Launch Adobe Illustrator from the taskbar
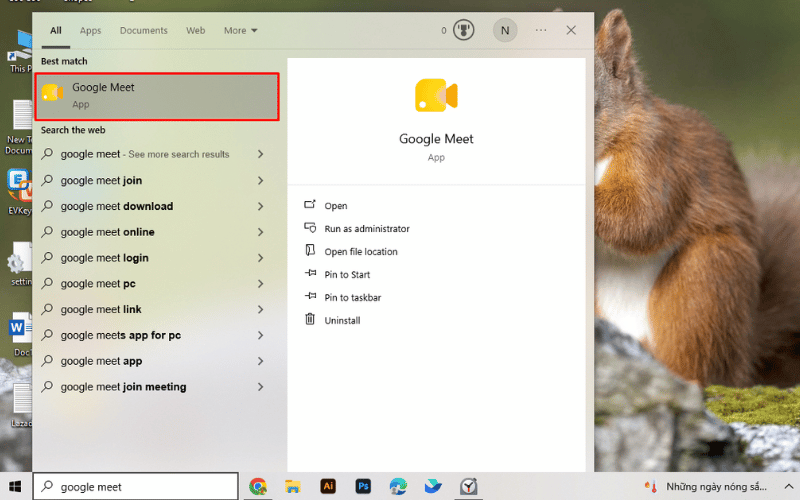 (x=328, y=486)
